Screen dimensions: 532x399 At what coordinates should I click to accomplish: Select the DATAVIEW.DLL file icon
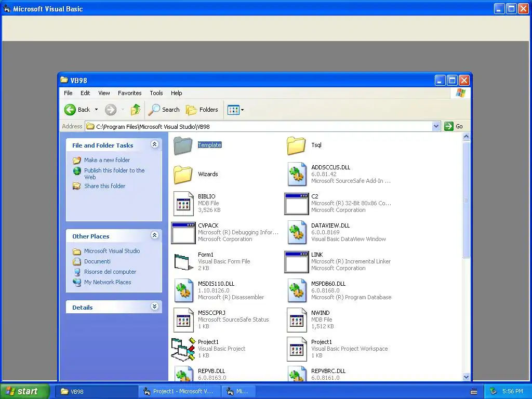297,233
